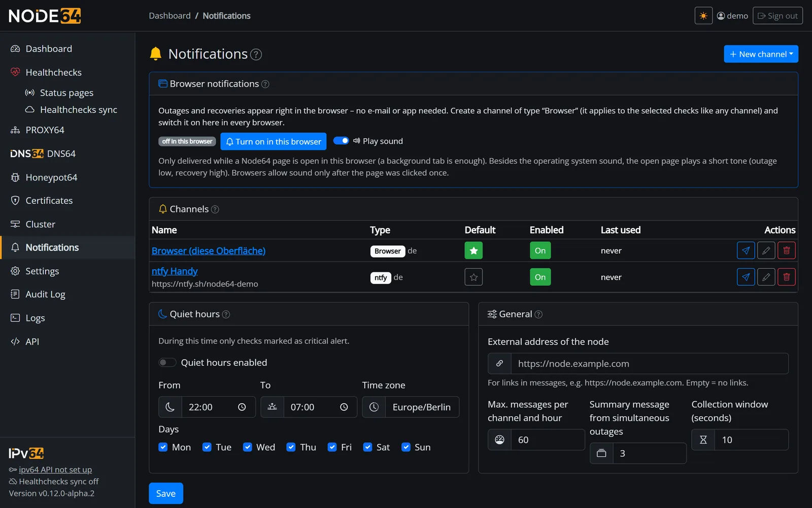
Task: Click green default star of Browser channel
Action: [x=473, y=250]
